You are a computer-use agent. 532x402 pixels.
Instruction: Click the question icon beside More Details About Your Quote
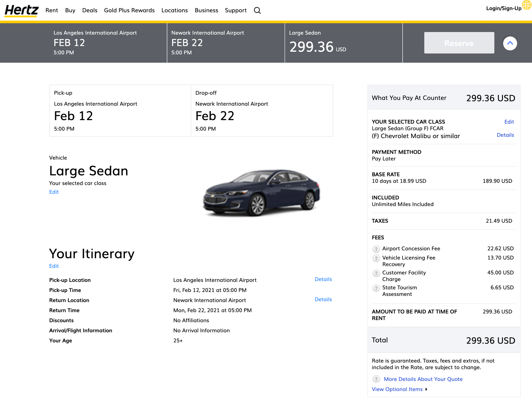pos(376,379)
